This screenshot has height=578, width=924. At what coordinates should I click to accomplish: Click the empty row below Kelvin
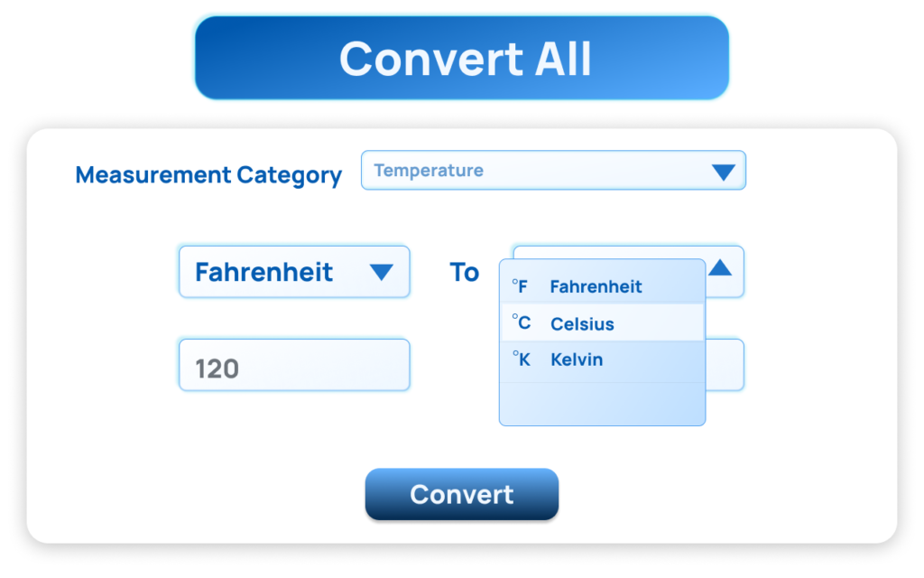coord(602,403)
